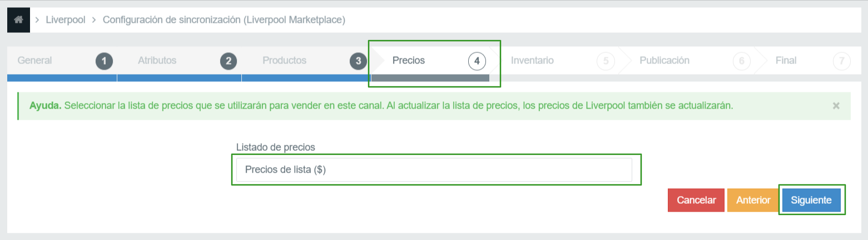Click step number 2 circle
The width and height of the screenshot is (868, 240).
[x=229, y=61]
